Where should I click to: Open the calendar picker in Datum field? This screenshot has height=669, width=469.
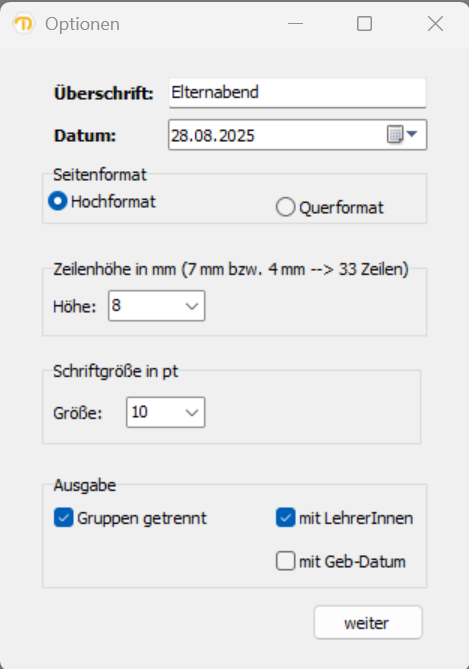click(402, 134)
